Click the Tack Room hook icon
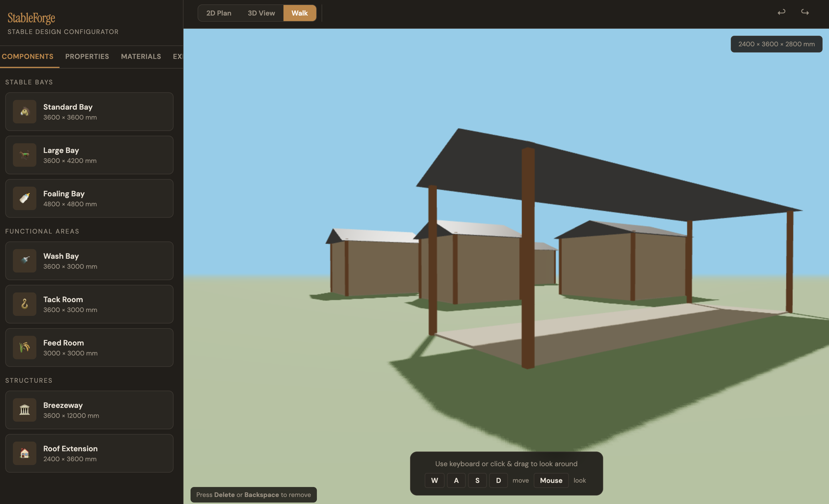This screenshot has height=504, width=829. pos(25,304)
